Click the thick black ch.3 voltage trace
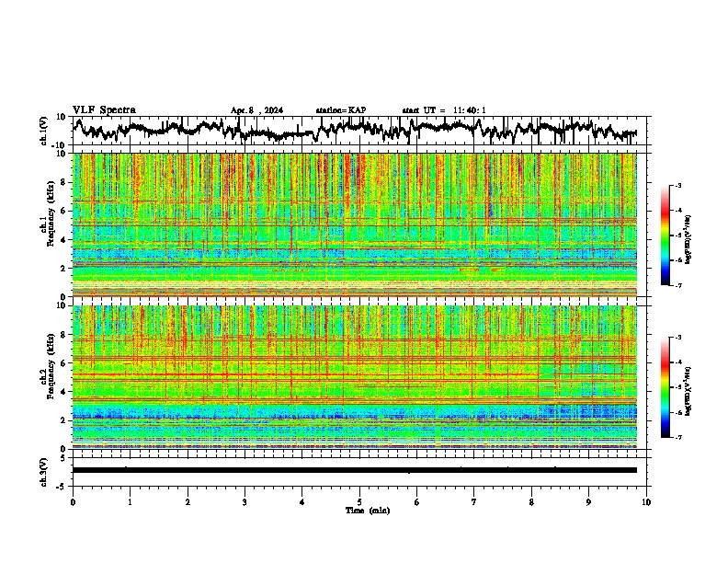Screen dimensions: 728x563 click(x=355, y=470)
